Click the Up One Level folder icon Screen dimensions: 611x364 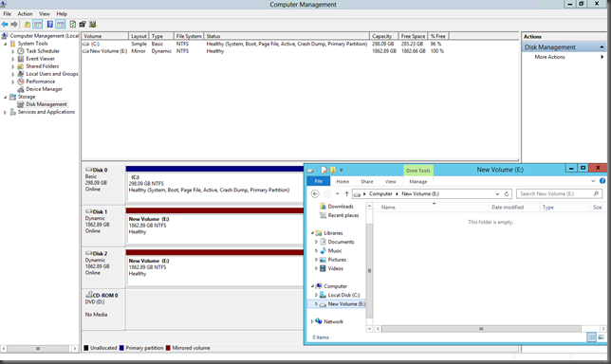pyautogui.click(x=28, y=24)
